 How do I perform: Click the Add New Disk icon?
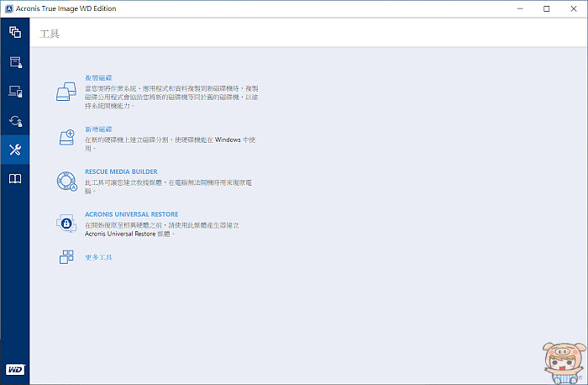tap(67, 137)
